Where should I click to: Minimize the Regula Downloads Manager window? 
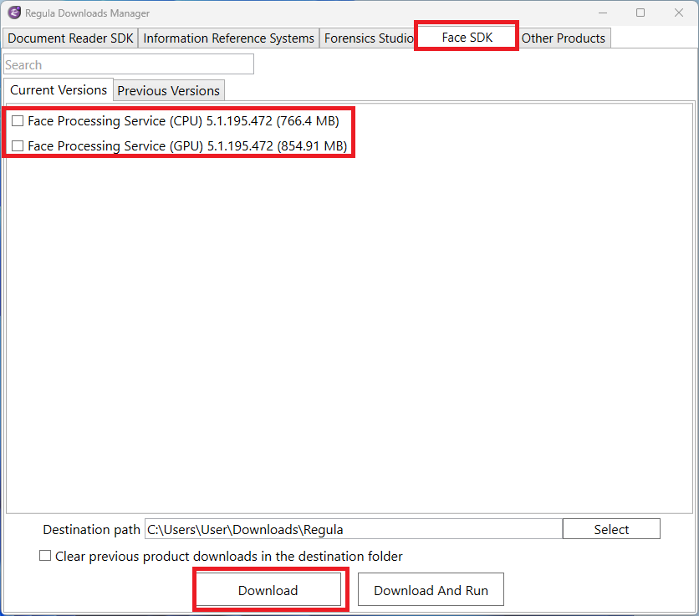pos(603,13)
